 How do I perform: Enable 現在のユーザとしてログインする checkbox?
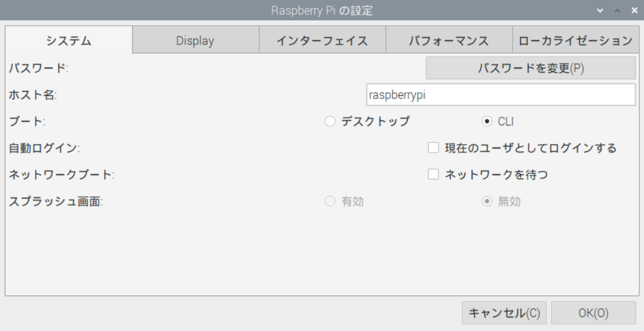[433, 148]
